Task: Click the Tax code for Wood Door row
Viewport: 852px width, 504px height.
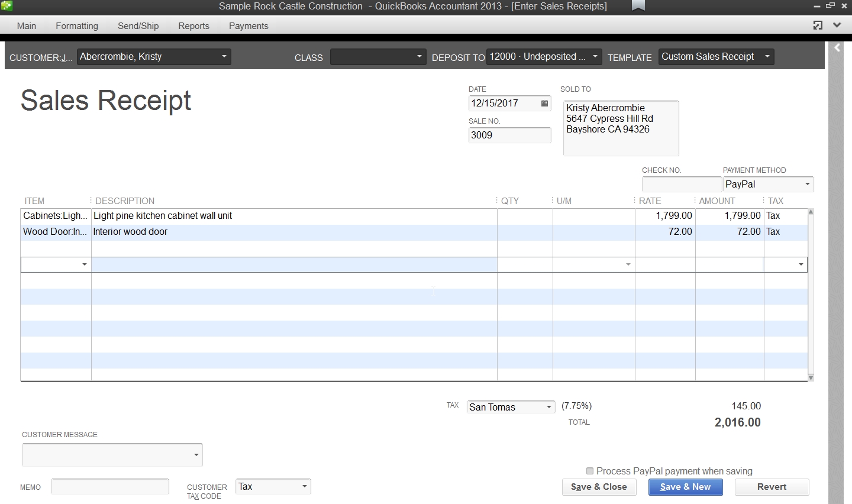Action: point(786,232)
